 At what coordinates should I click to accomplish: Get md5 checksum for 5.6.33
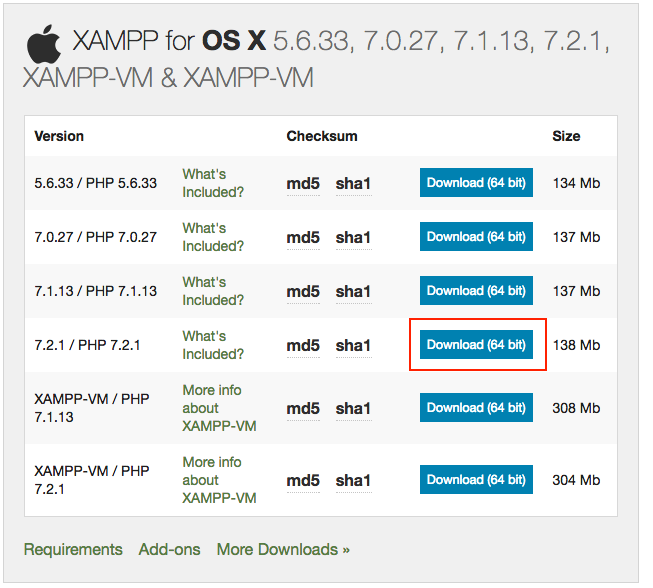[x=303, y=184]
